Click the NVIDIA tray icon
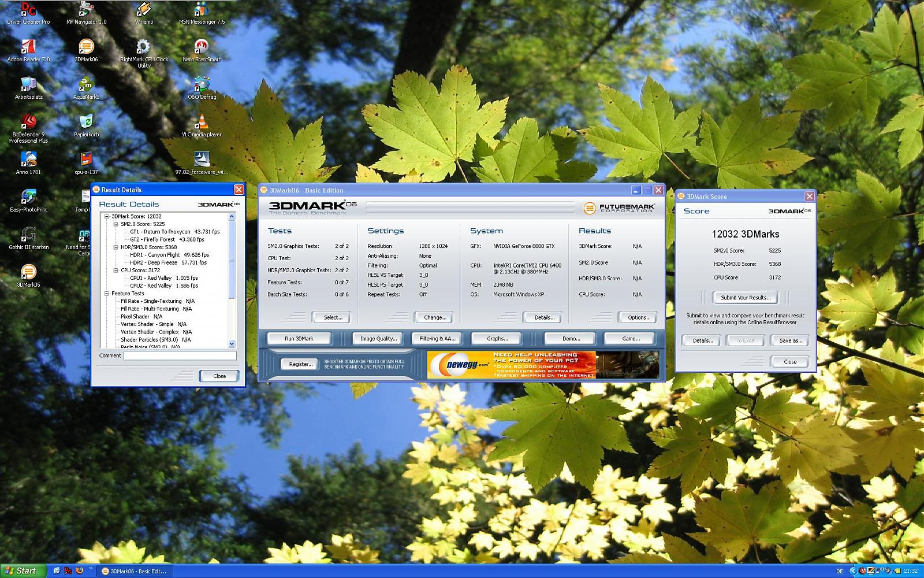 click(x=897, y=571)
